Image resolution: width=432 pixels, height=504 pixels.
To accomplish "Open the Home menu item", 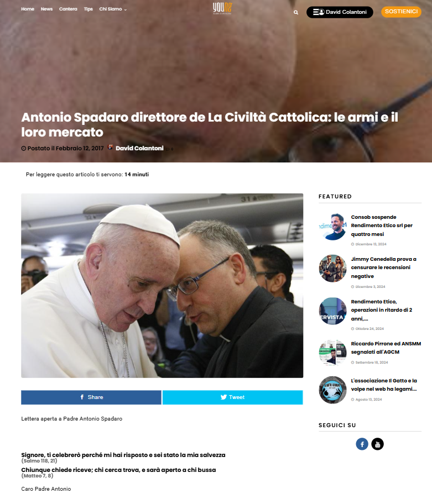I will [28, 9].
